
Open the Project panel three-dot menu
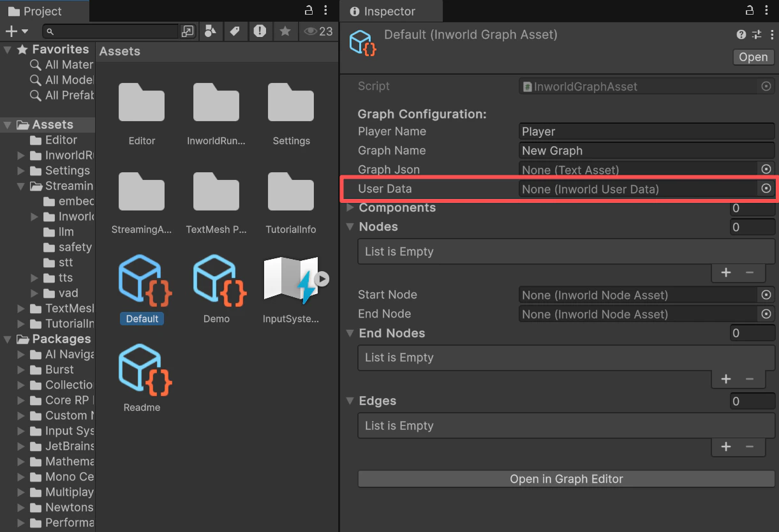(x=326, y=10)
